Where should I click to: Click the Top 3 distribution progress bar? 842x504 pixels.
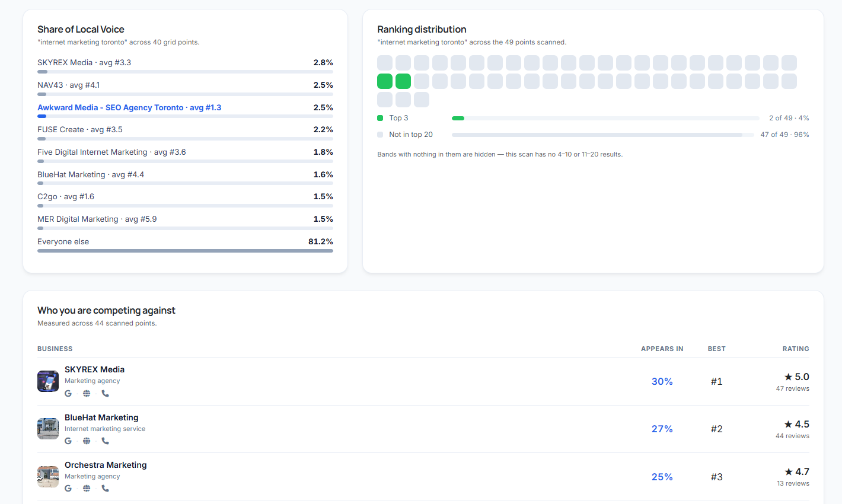click(605, 118)
